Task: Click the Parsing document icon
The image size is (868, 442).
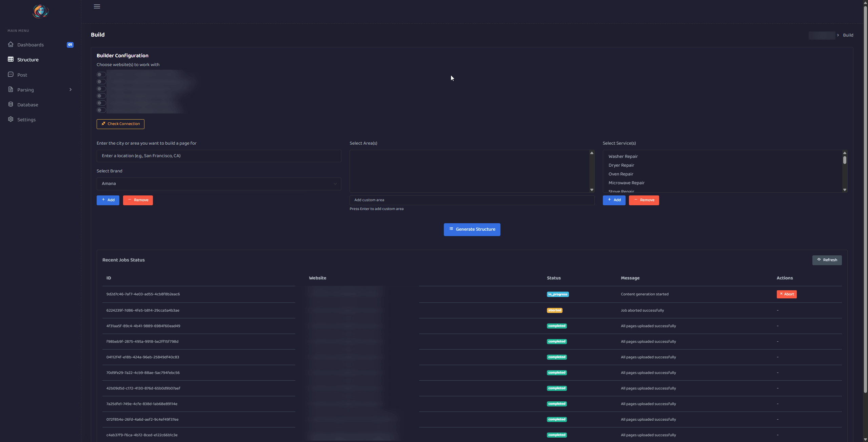Action: (11, 89)
